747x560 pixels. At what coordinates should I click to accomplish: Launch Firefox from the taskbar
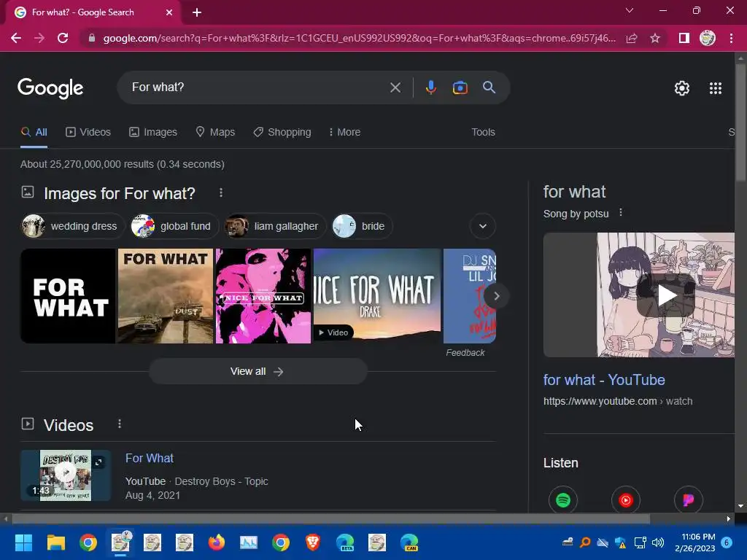[x=216, y=542]
